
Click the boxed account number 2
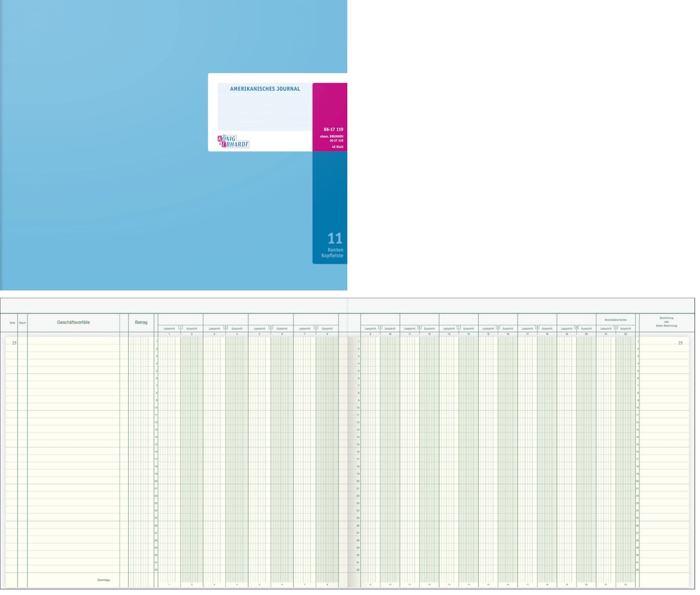226,327
